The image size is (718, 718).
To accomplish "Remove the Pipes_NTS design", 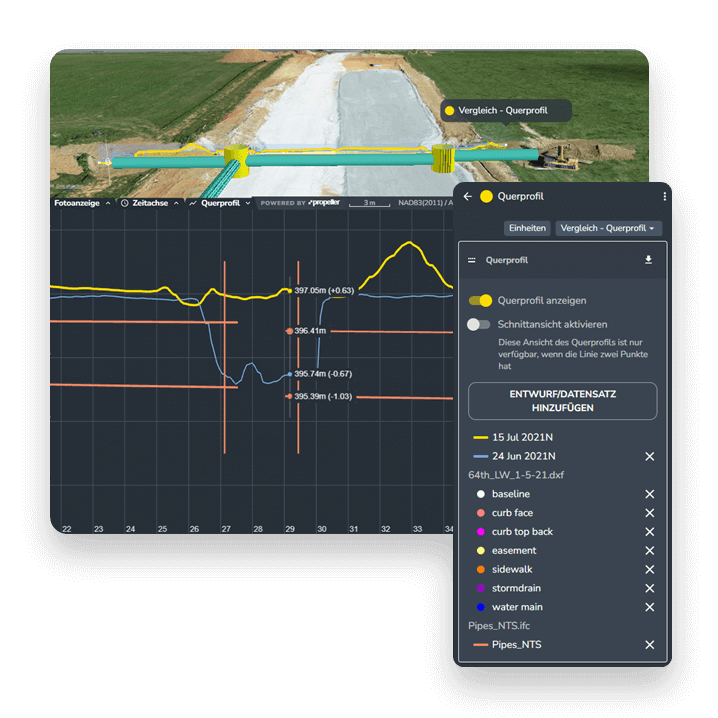I will [x=649, y=645].
